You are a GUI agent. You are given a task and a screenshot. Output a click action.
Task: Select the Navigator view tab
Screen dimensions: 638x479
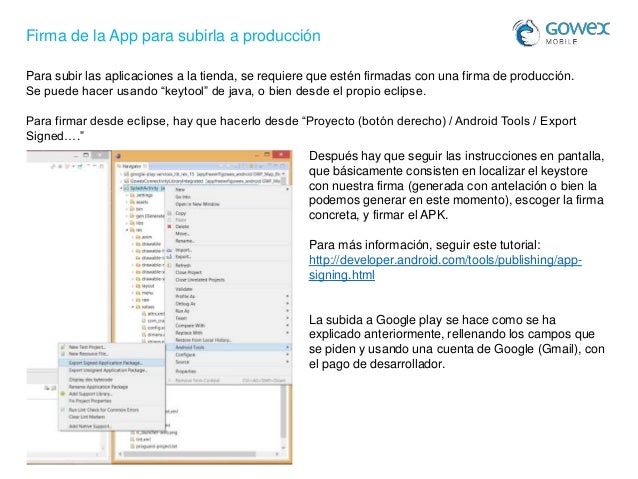pos(131,166)
